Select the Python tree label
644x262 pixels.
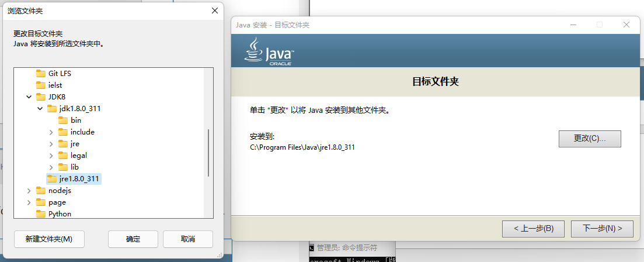click(60, 214)
